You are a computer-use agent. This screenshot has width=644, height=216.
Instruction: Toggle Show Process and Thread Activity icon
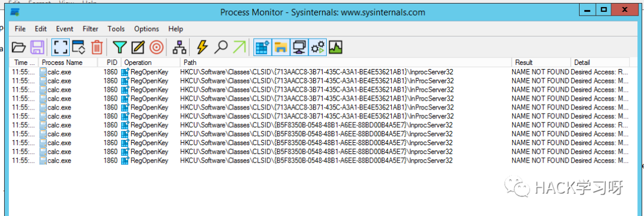[x=318, y=48]
